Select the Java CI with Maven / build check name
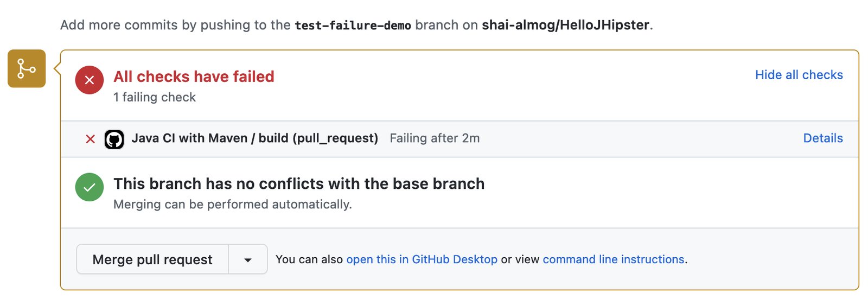 254,138
